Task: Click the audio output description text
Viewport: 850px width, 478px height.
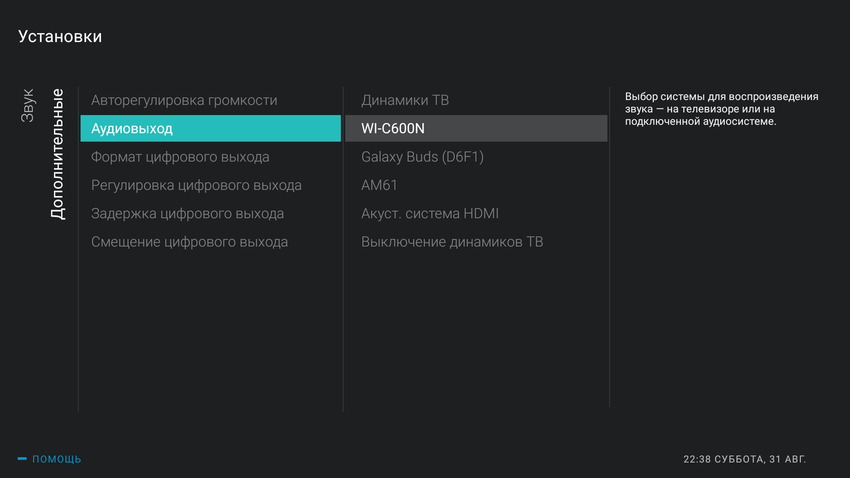Action: point(721,109)
